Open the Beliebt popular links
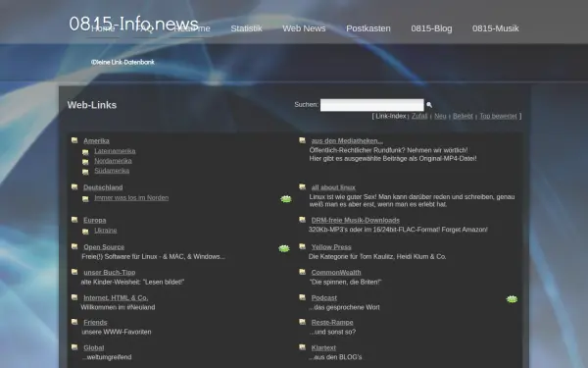The width and height of the screenshot is (588, 368). pos(463,116)
